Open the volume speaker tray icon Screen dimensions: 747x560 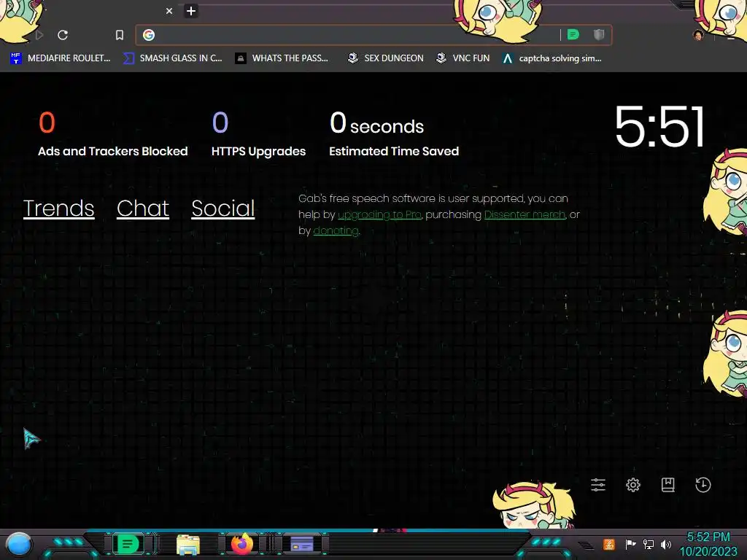pos(666,544)
